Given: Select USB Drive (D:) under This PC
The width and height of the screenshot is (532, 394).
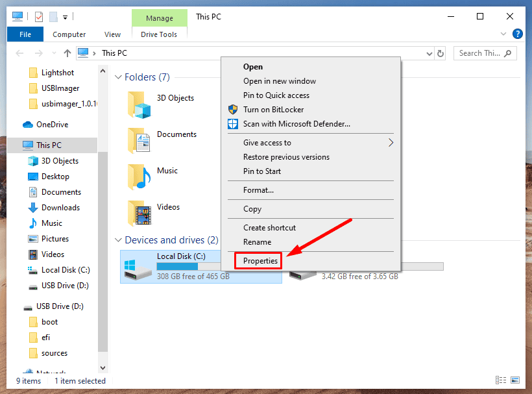Looking at the screenshot, I should 58,286.
